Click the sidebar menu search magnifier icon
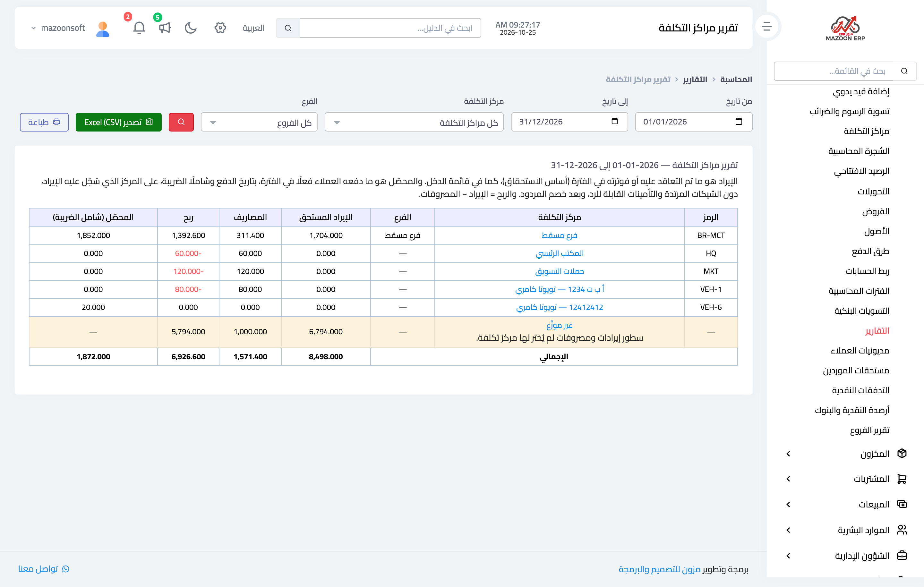The width and height of the screenshot is (924, 587). coord(904,71)
